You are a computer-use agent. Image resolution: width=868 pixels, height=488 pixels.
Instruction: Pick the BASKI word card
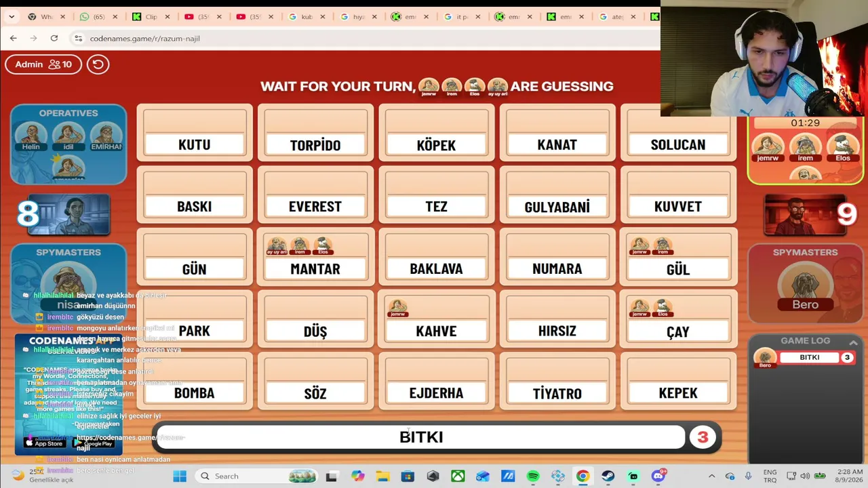195,195
